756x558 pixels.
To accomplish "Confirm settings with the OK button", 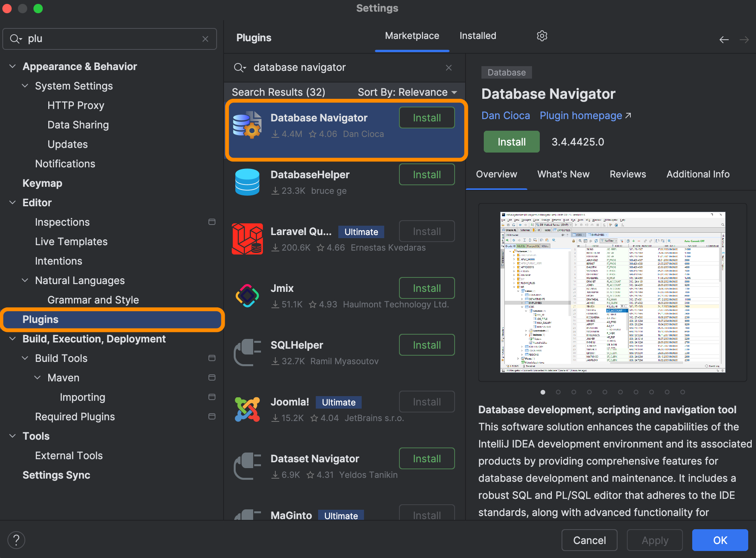I will click(x=720, y=540).
